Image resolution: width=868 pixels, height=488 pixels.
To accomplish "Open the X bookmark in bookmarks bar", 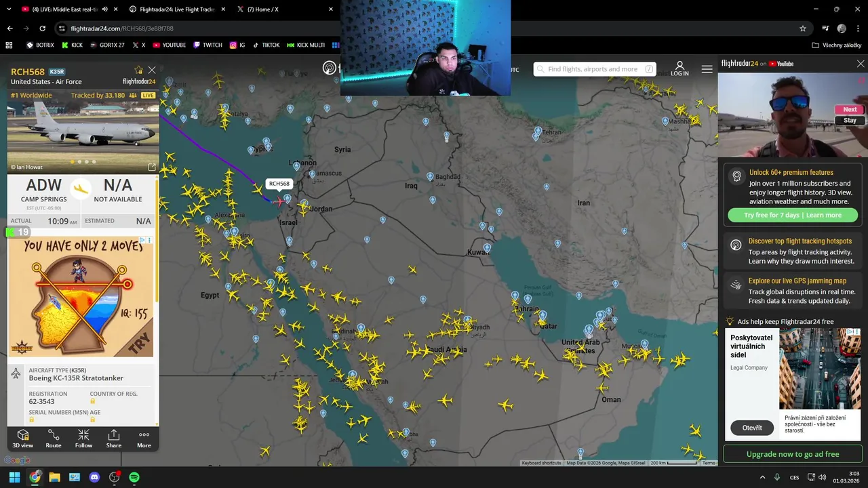I will click(x=139, y=45).
